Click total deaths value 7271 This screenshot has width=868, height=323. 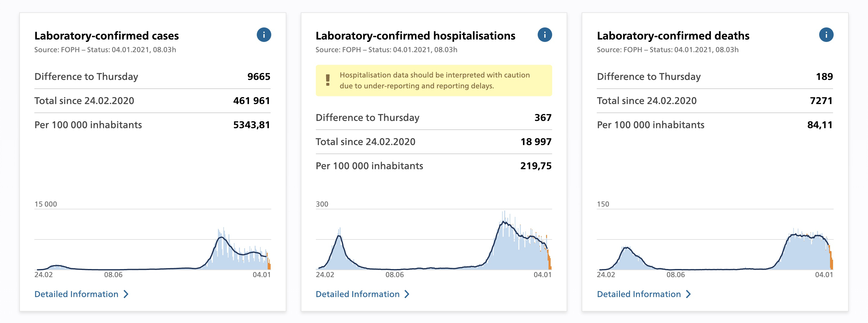(821, 101)
